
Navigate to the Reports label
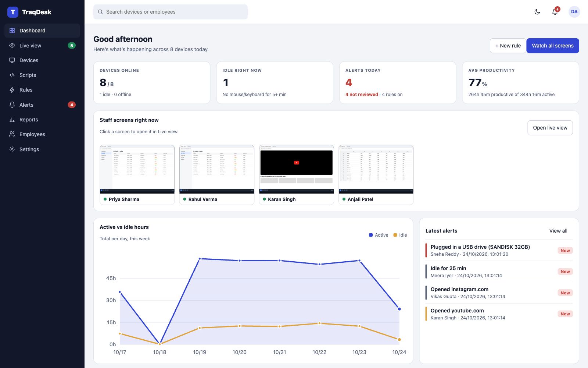pyautogui.click(x=29, y=120)
